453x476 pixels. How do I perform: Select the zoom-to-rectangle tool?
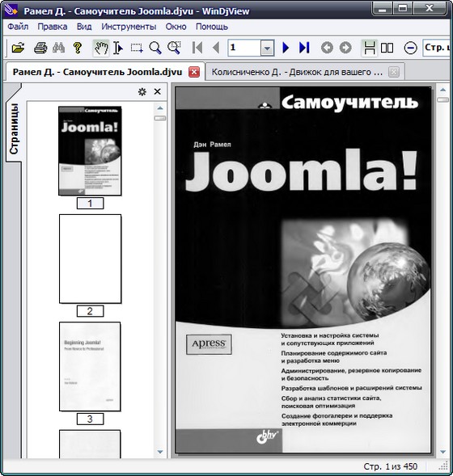coord(174,48)
